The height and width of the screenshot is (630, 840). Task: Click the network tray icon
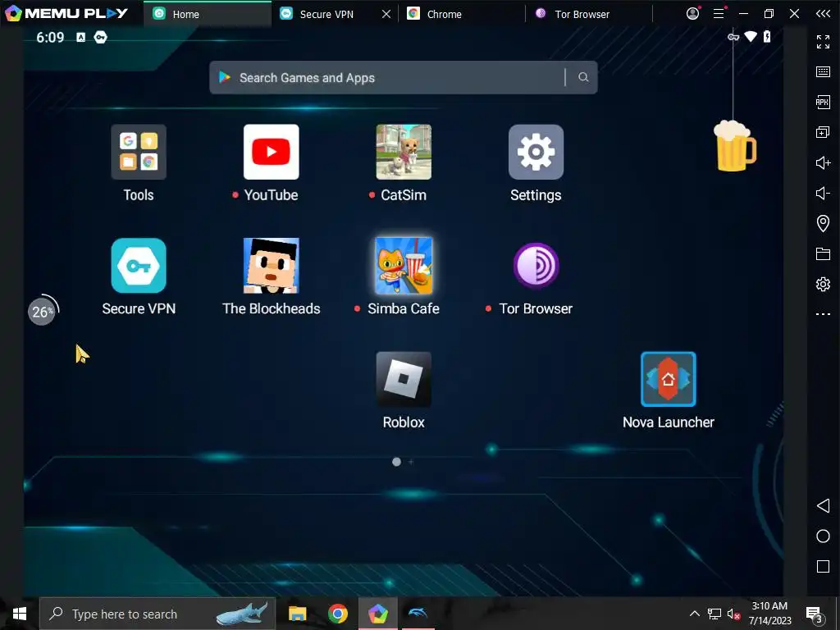(714, 614)
